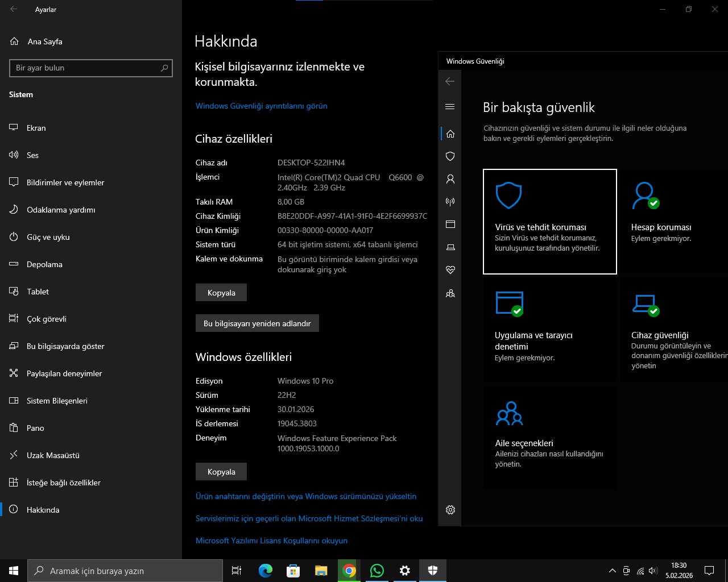This screenshot has width=728, height=582.
Task: Select the home icon in Windows Güvenliği sidebar
Action: point(450,134)
